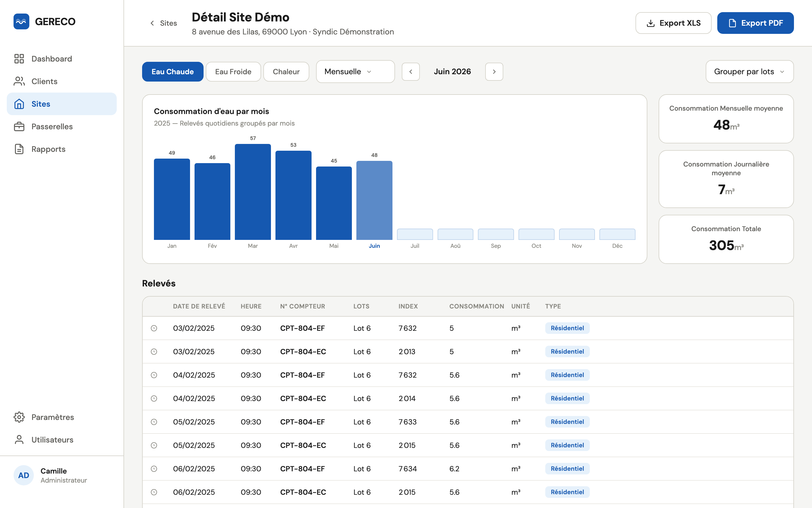Viewport: 812px width, 508px height.
Task: Click the Juin bar in the chart
Action: (374, 200)
